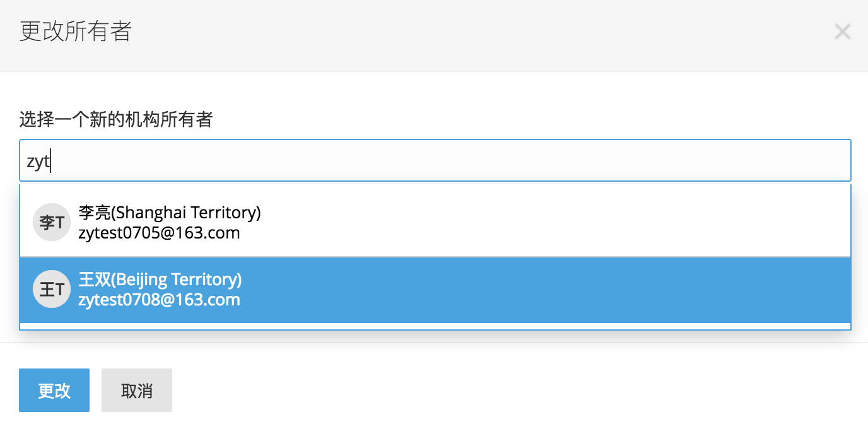Close the 更改所有者 dialog
The image size is (868, 424).
click(x=842, y=32)
